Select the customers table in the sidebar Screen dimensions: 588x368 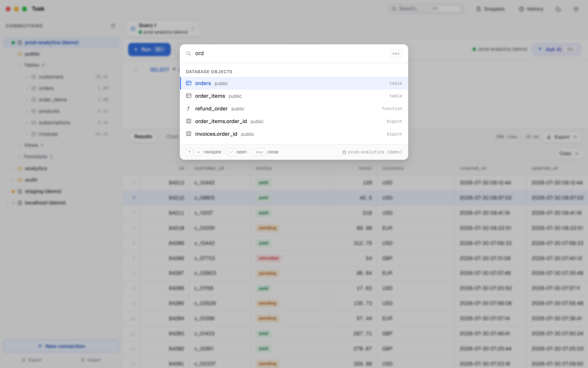pyautogui.click(x=61, y=77)
